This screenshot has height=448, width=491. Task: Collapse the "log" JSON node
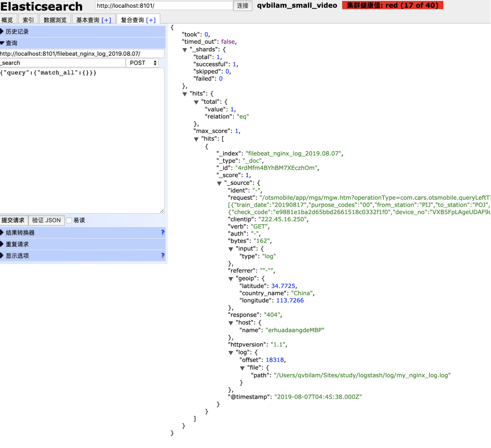pos(231,353)
